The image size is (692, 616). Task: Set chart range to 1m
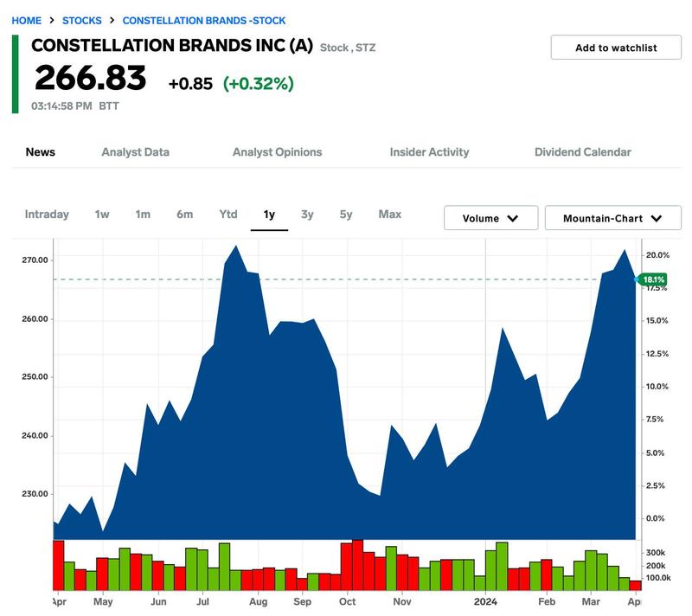point(143,215)
